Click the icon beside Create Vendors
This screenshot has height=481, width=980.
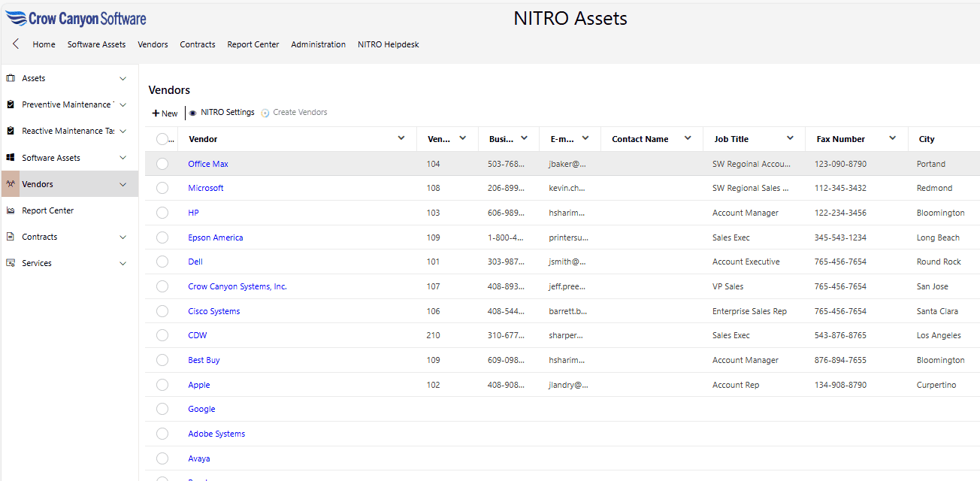[x=265, y=113]
